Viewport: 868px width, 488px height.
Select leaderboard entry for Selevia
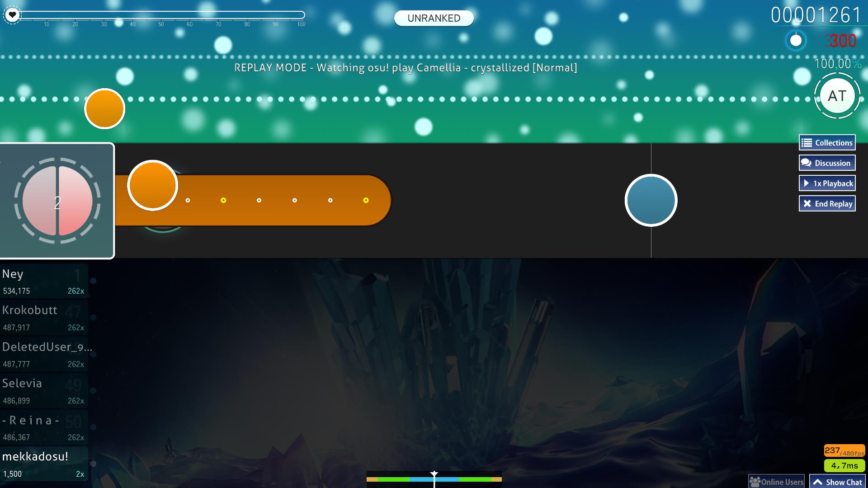pyautogui.click(x=44, y=389)
